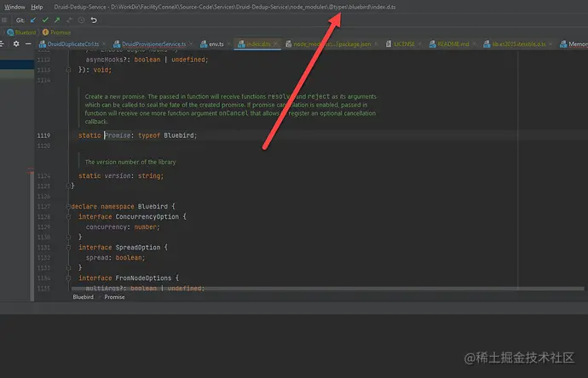The image size is (588, 378).
Task: Collapse the SpreadOption interface fold at line 1131
Action: point(68,247)
